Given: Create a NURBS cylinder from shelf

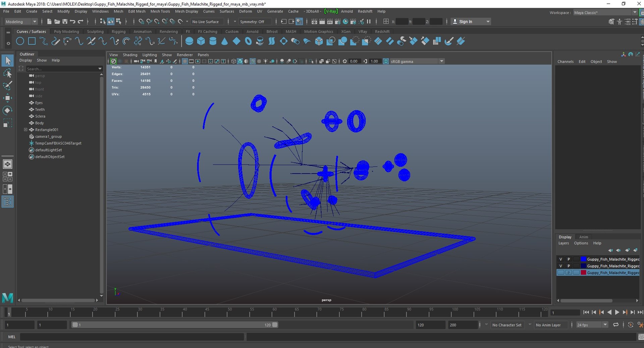Looking at the screenshot, I should point(213,41).
